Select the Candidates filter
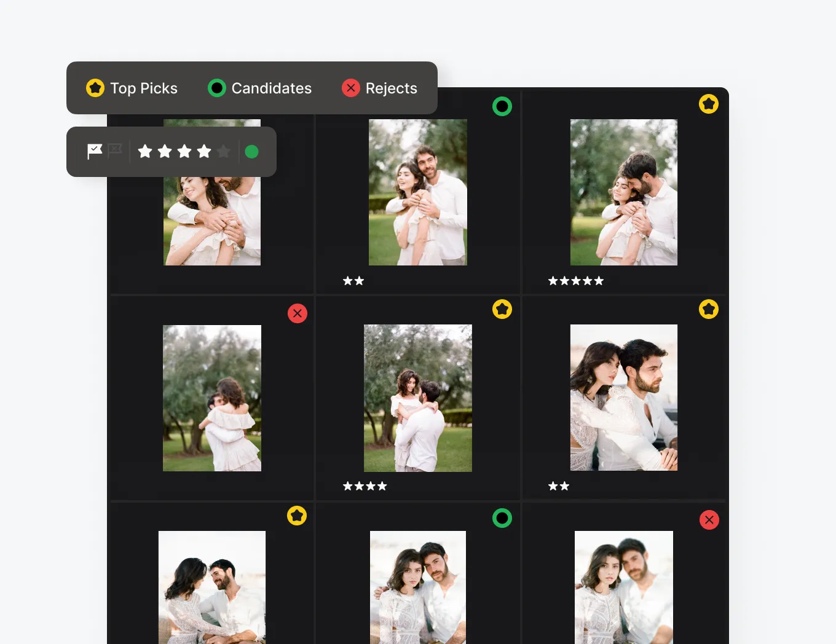 (259, 88)
